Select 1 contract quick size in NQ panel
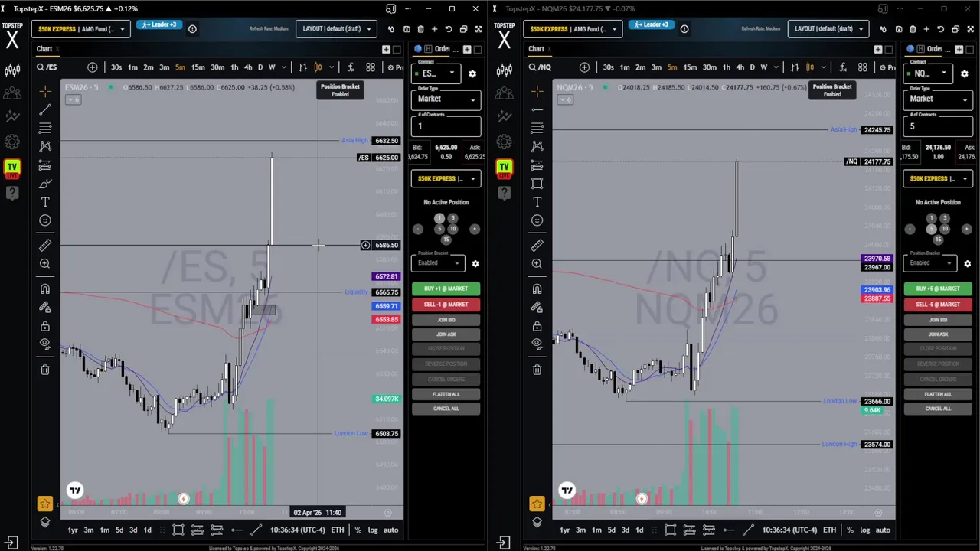Image resolution: width=980 pixels, height=551 pixels. 931,218
